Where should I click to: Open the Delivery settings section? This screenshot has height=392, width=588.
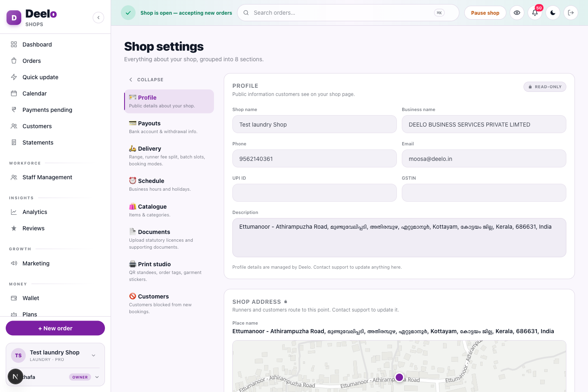(169, 156)
